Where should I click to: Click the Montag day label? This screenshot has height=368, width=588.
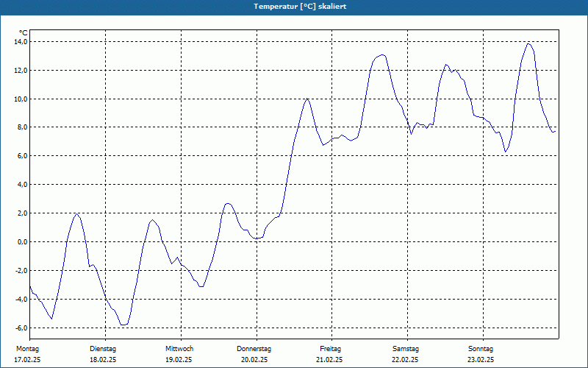(27, 349)
